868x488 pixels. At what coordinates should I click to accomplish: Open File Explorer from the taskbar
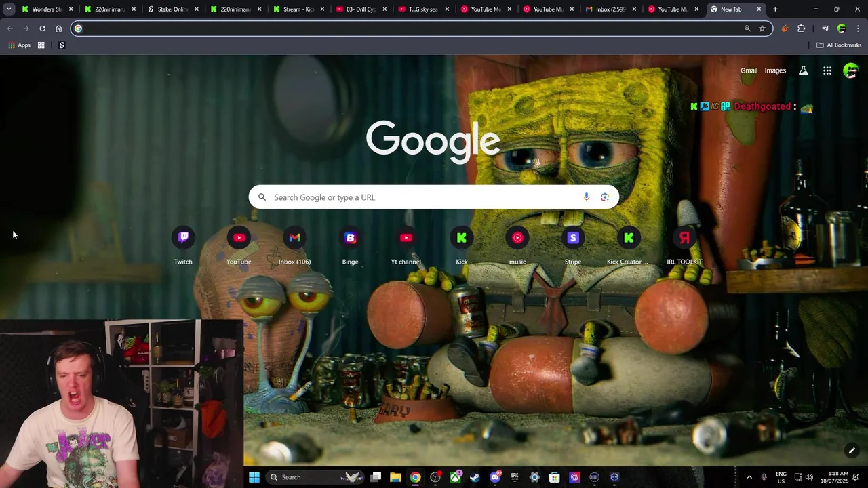[395, 477]
